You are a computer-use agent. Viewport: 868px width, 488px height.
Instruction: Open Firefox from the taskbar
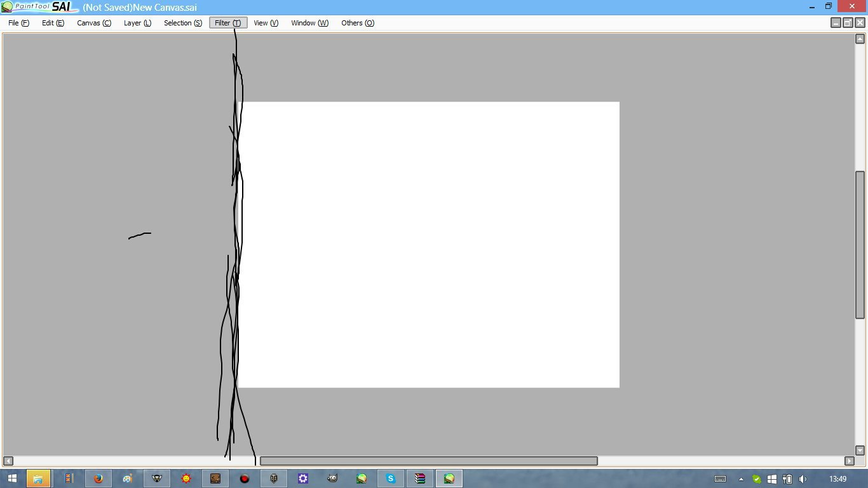coord(98,478)
